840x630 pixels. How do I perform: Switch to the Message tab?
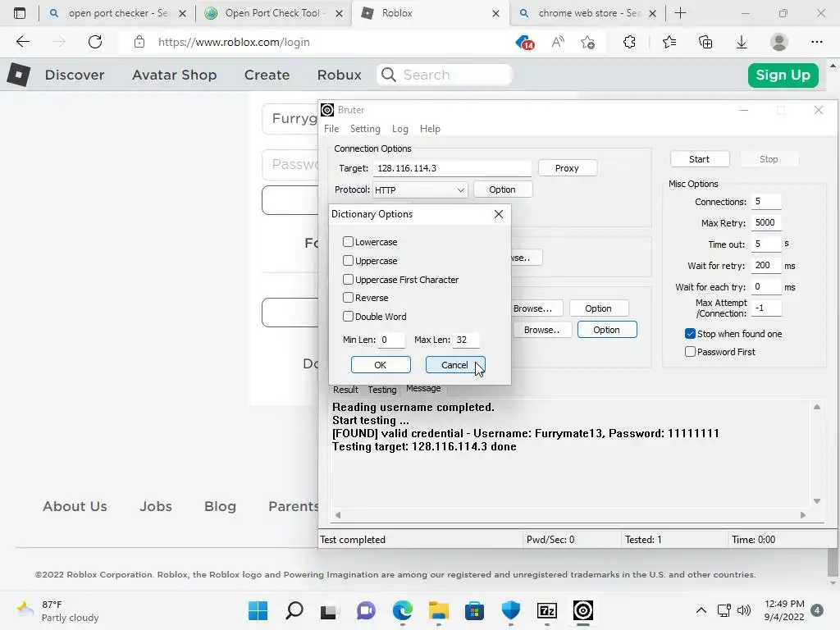(x=423, y=388)
